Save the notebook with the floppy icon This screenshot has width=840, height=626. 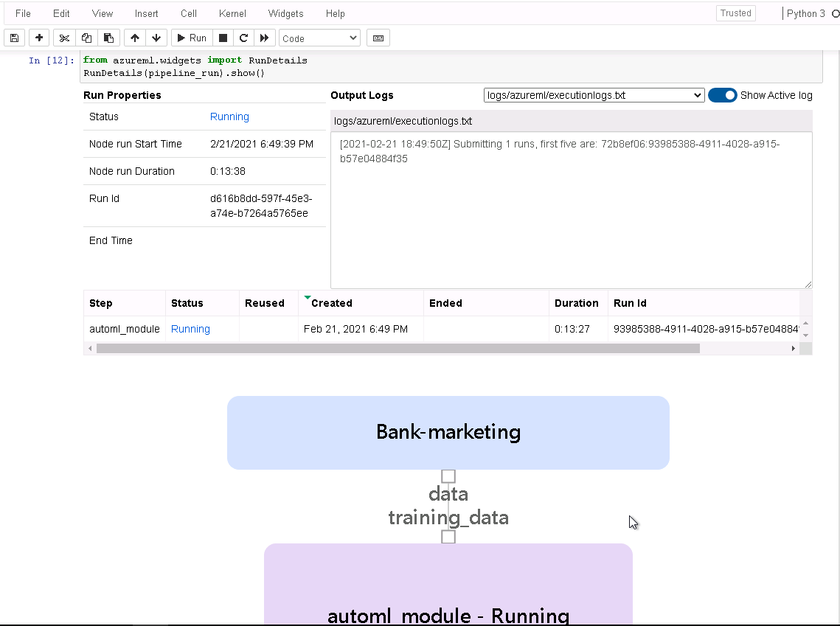(x=15, y=38)
